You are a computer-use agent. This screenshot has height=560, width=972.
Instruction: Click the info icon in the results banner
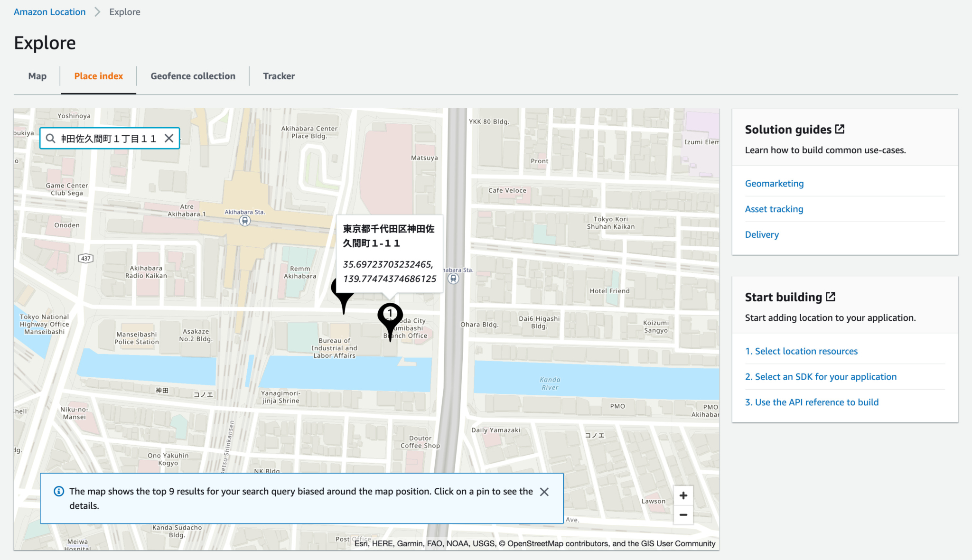pyautogui.click(x=59, y=492)
